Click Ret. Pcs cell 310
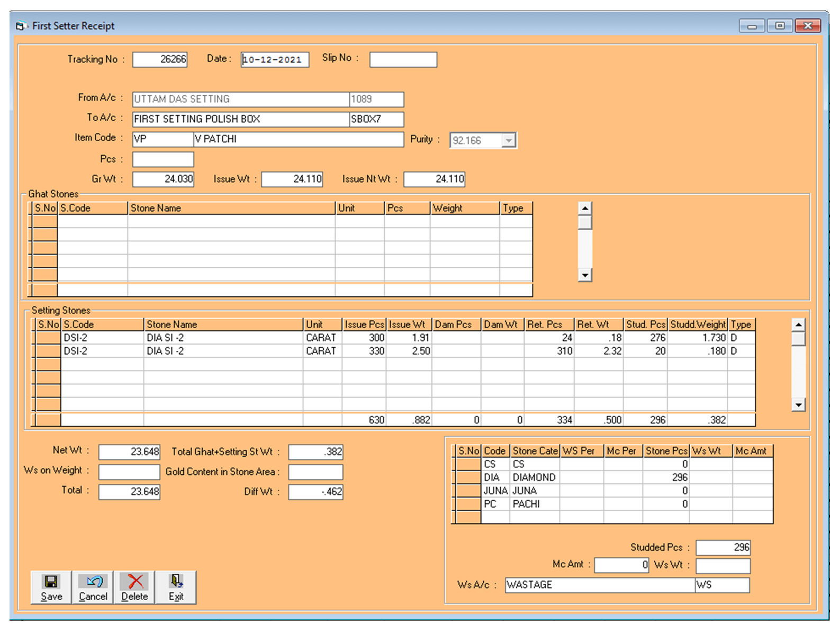This screenshot has width=840, height=633. point(549,351)
